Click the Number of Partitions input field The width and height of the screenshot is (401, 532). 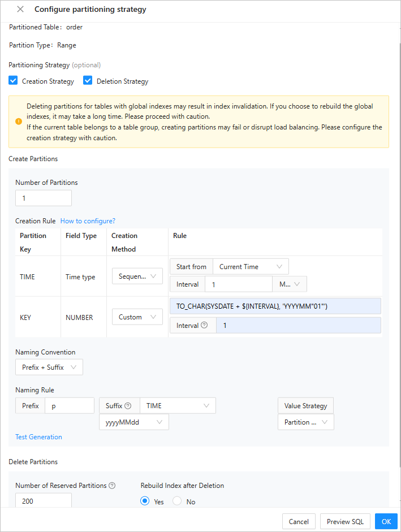(44, 198)
